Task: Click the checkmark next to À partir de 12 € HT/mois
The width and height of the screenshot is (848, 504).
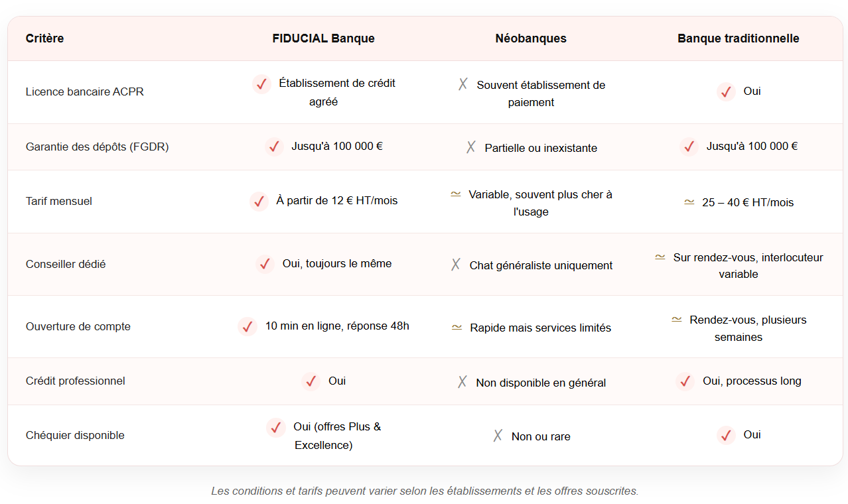Action: (x=259, y=201)
